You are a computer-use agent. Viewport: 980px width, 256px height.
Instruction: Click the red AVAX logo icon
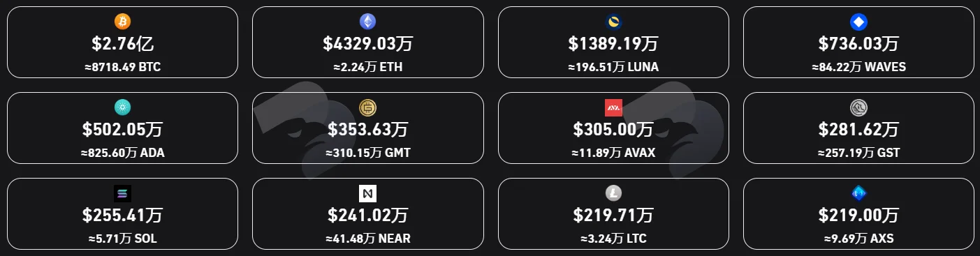click(613, 107)
